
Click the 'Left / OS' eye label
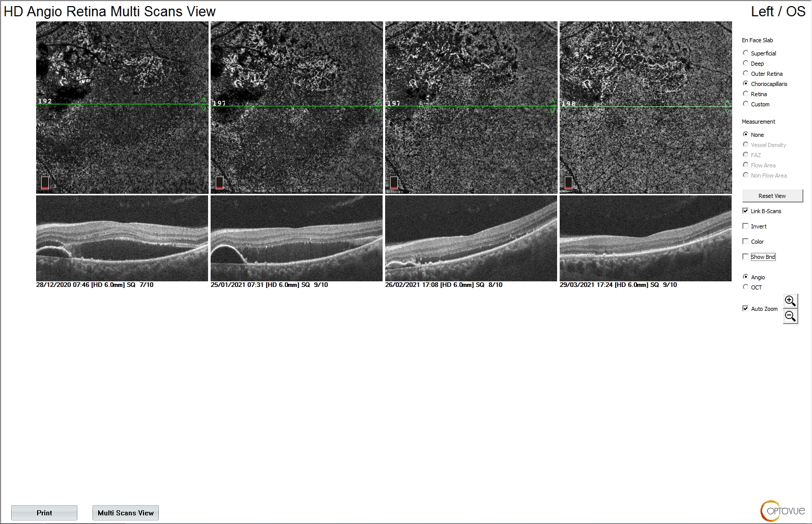coord(778,11)
